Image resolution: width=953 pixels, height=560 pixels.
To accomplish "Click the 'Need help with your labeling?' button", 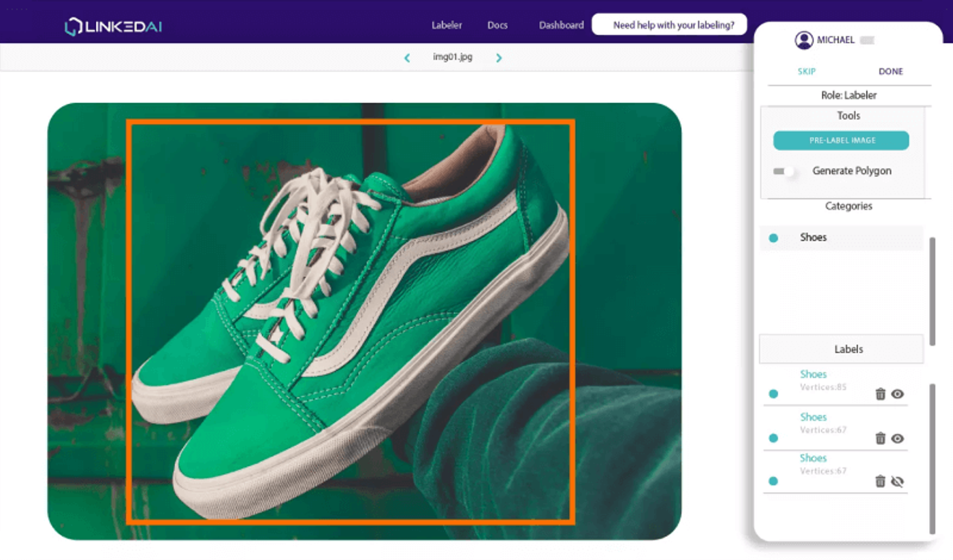I will coord(669,24).
